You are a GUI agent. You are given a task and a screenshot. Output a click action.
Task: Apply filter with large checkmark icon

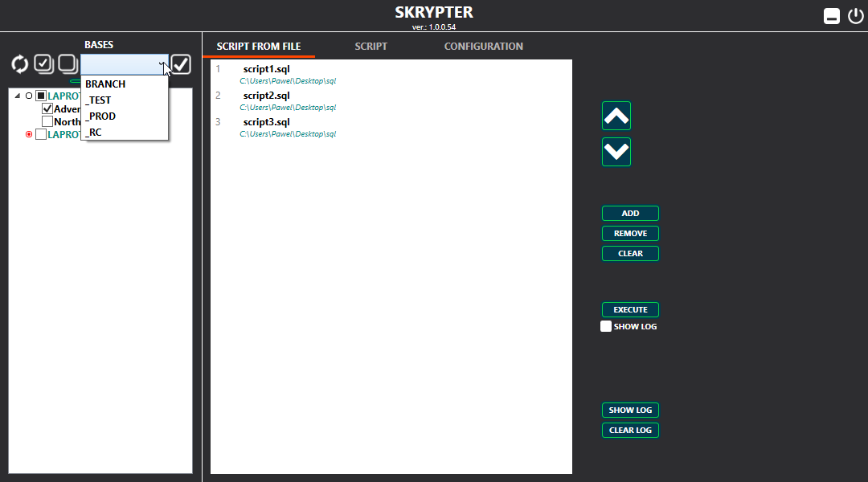[181, 64]
